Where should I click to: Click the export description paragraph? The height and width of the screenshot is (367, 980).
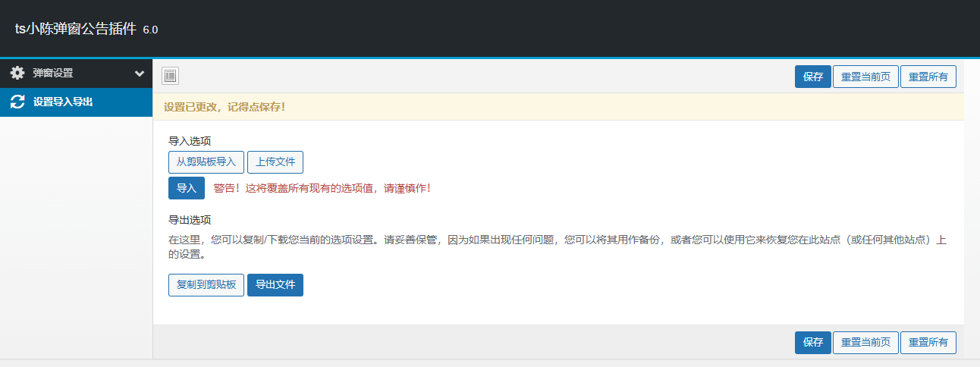(558, 247)
